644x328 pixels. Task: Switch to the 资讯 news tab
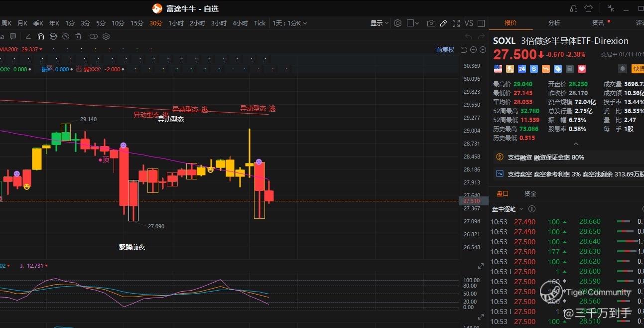tap(598, 23)
